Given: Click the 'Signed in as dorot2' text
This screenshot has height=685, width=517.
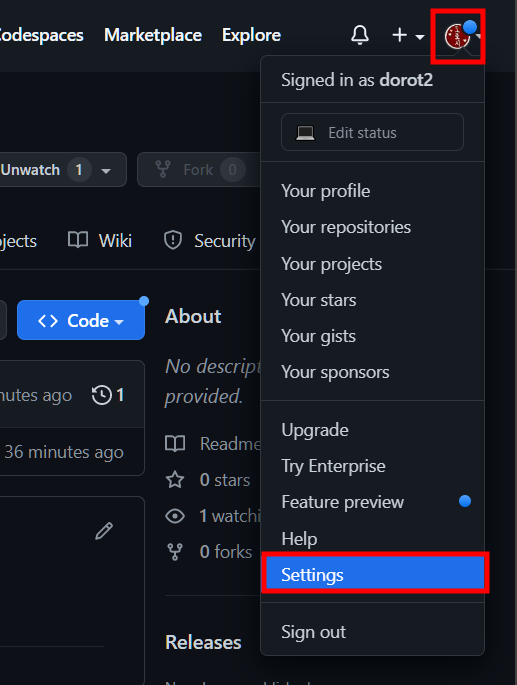Looking at the screenshot, I should point(357,80).
